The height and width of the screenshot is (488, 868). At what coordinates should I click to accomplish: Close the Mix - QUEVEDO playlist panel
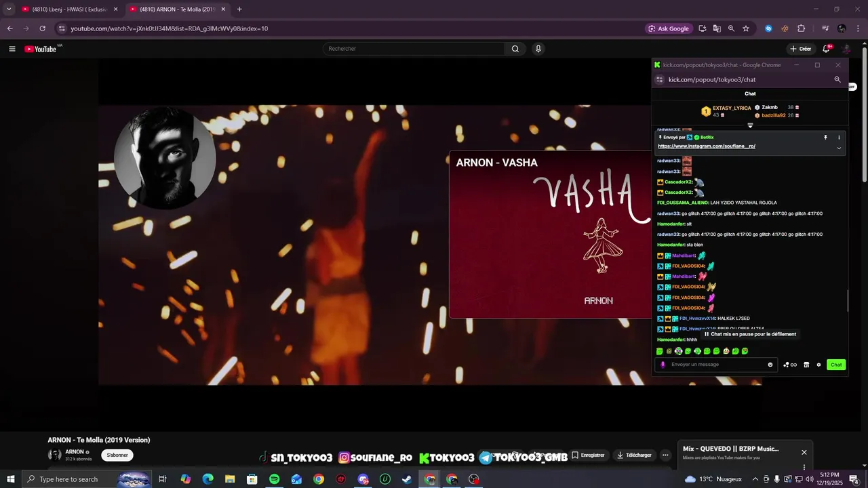pyautogui.click(x=804, y=453)
